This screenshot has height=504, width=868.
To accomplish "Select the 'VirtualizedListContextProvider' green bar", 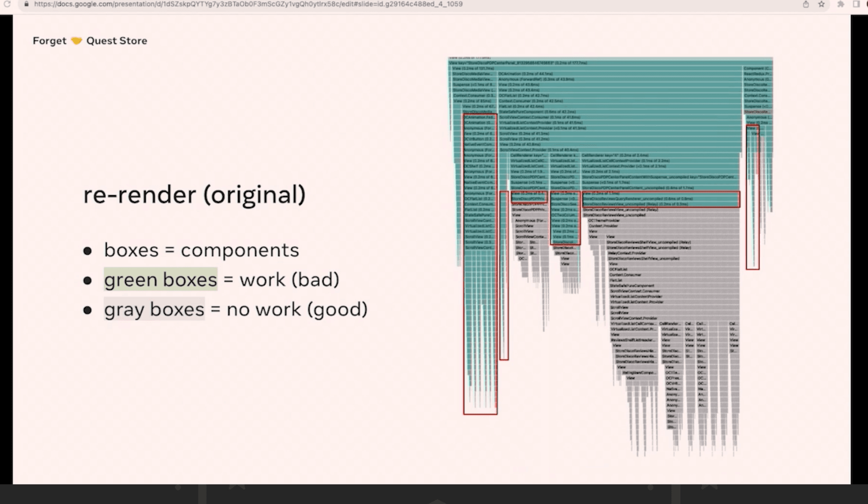I will (x=620, y=122).
